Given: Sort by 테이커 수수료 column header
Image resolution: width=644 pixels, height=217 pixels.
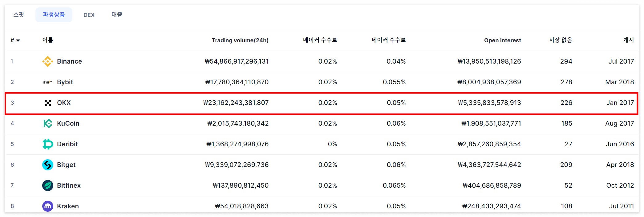Looking at the screenshot, I should click(389, 40).
